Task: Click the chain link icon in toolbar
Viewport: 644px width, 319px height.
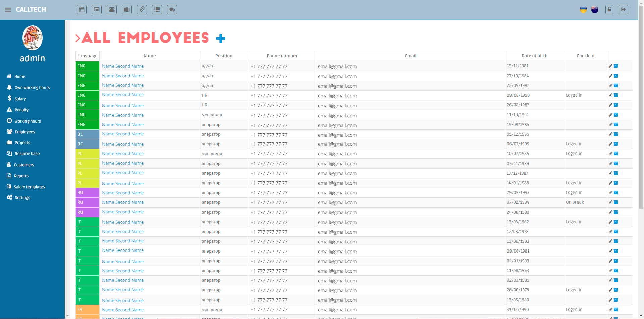Action: click(x=142, y=10)
